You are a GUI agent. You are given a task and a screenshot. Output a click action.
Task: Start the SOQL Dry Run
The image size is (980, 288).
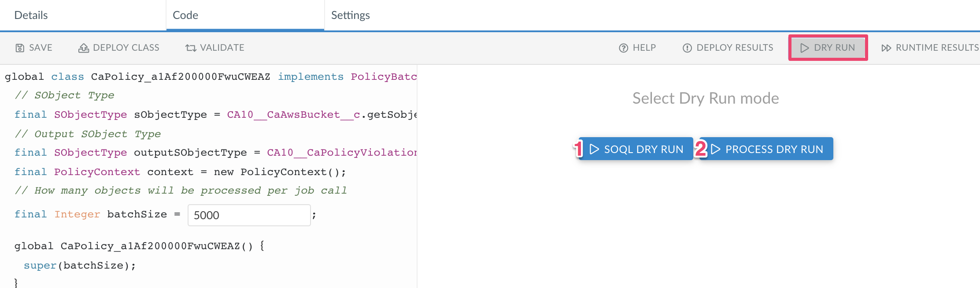tap(636, 149)
